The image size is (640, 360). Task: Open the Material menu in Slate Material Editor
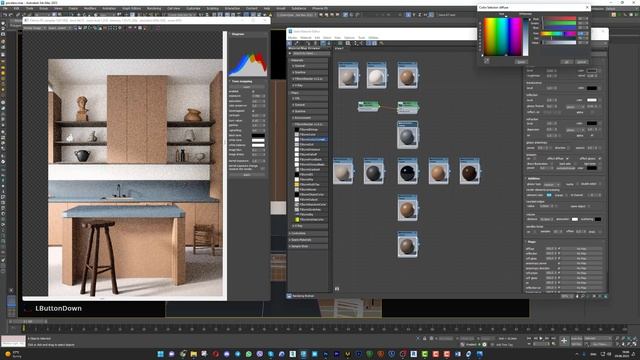(306, 38)
